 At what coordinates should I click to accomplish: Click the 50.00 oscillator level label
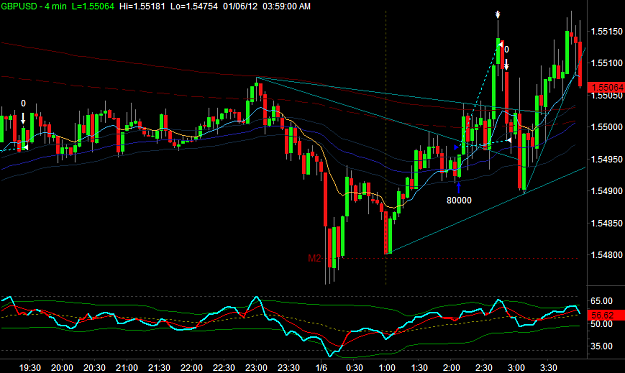tap(601, 324)
